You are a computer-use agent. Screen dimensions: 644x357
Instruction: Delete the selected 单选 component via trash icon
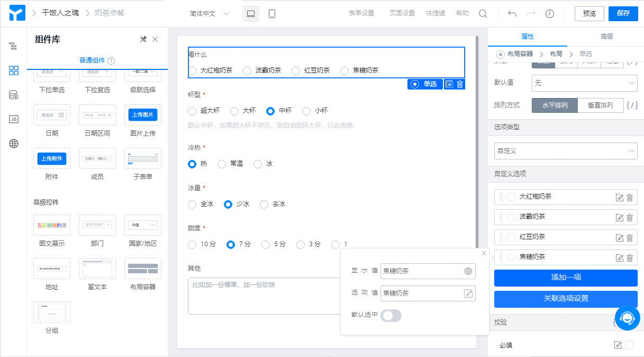(x=460, y=84)
